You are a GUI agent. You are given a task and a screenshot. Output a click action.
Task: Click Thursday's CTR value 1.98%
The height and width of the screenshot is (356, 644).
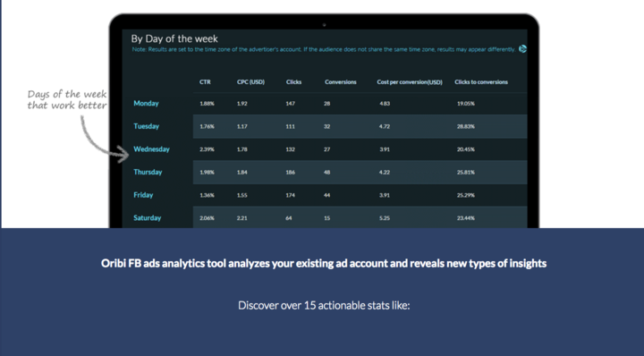[207, 173]
